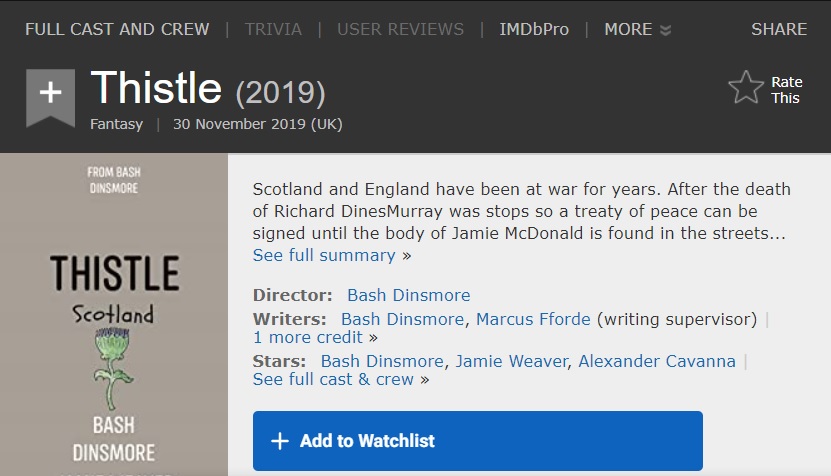Click the Rate This star icon

(746, 88)
